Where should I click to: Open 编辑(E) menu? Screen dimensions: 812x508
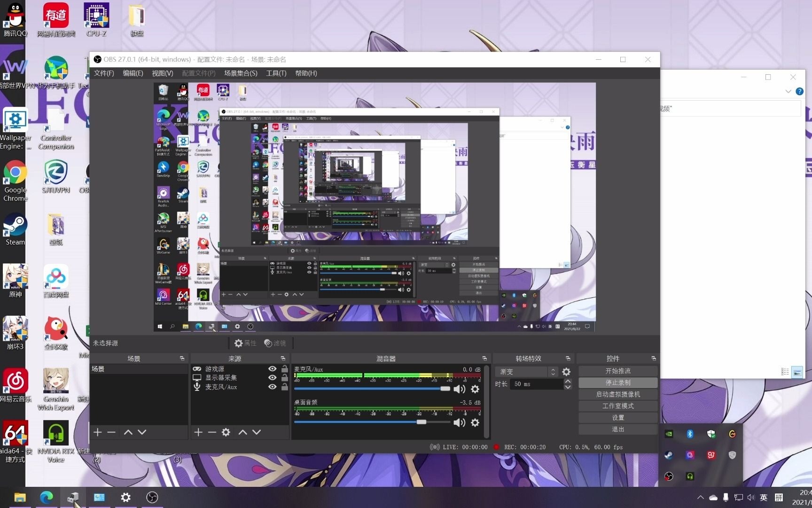[133, 73]
